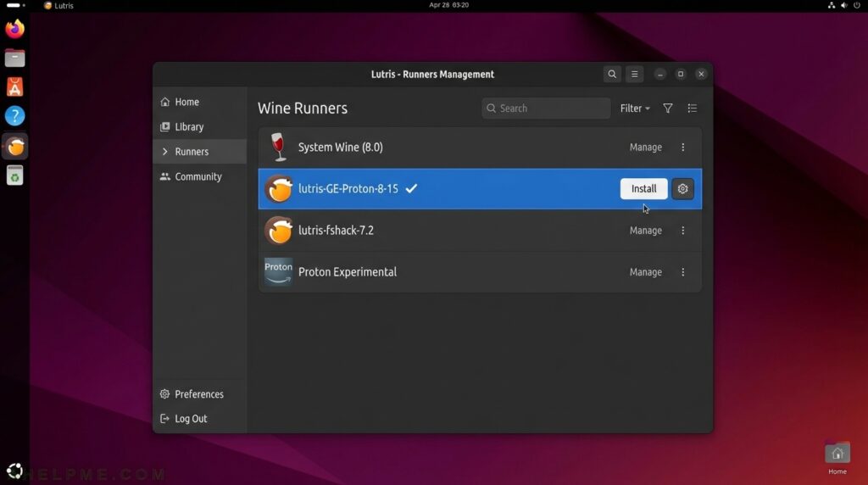Image resolution: width=868 pixels, height=485 pixels.
Task: Open the hamburger menu in the header bar
Action: coord(634,75)
